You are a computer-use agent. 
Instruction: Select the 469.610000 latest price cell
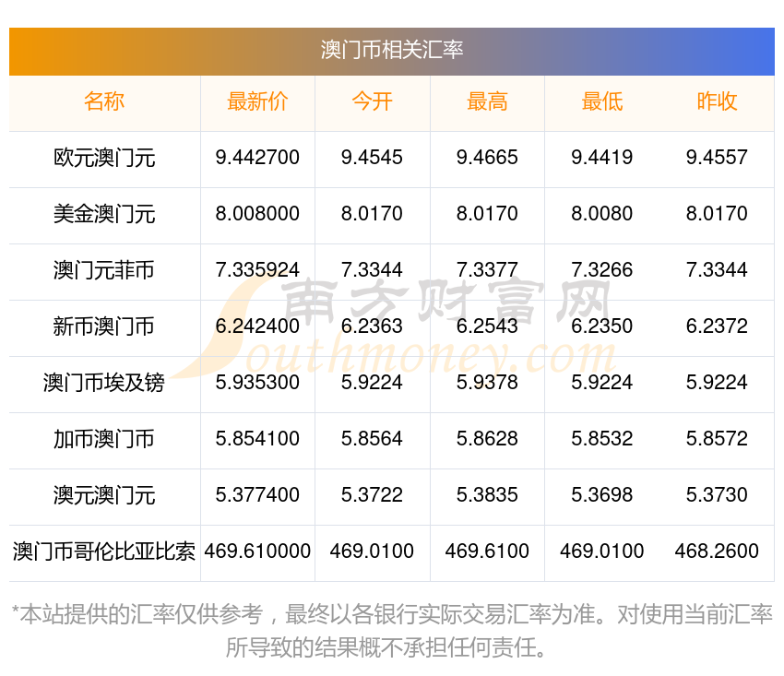pos(257,551)
